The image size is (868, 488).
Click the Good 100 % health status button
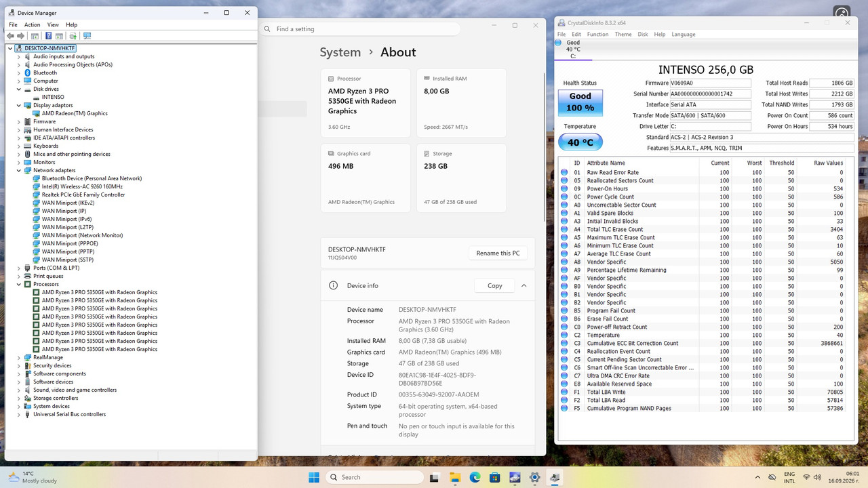coord(580,102)
